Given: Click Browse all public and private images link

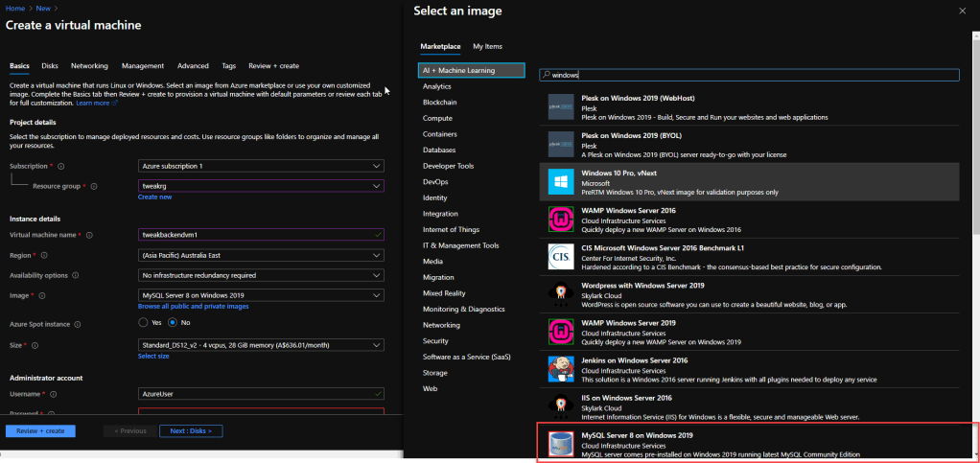Looking at the screenshot, I should pos(193,306).
